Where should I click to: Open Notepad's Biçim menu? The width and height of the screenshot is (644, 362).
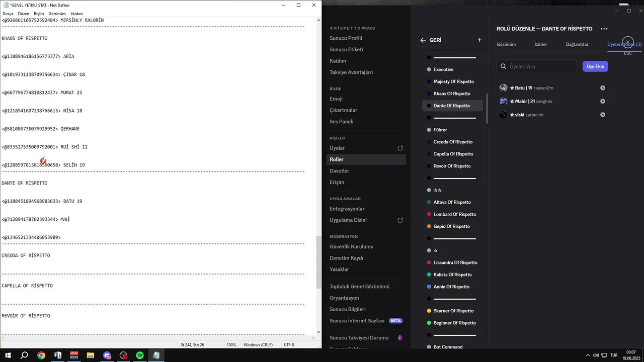[39, 14]
